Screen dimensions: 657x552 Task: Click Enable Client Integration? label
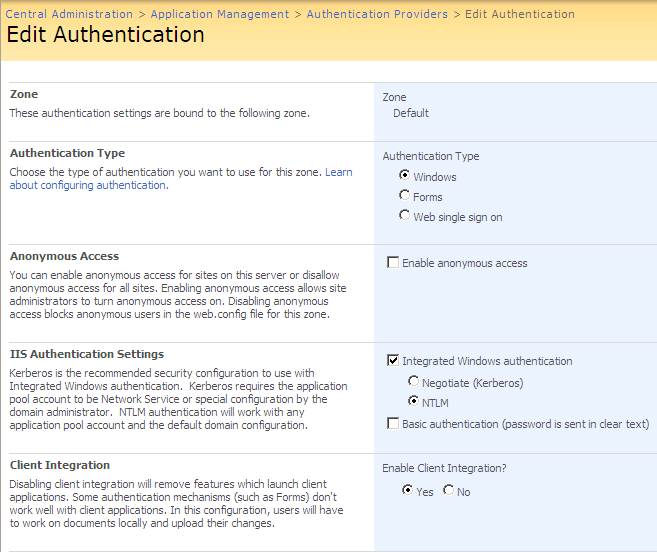tap(444, 468)
